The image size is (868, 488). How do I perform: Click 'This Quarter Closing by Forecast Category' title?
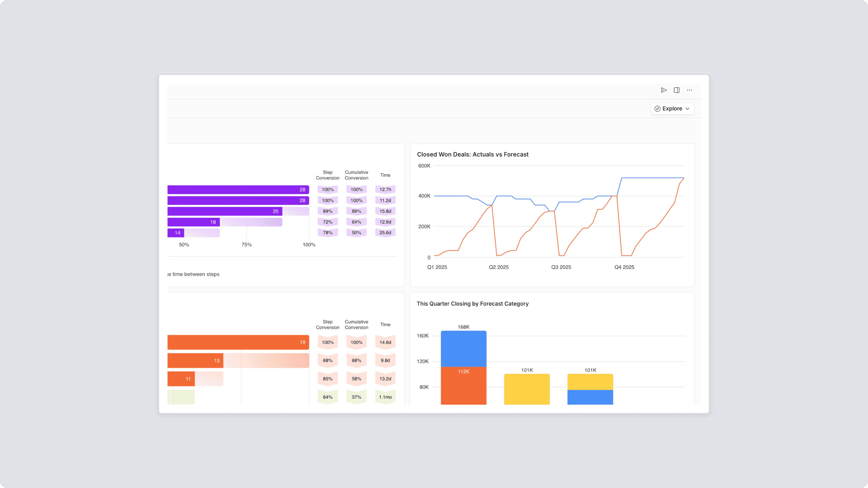472,303
